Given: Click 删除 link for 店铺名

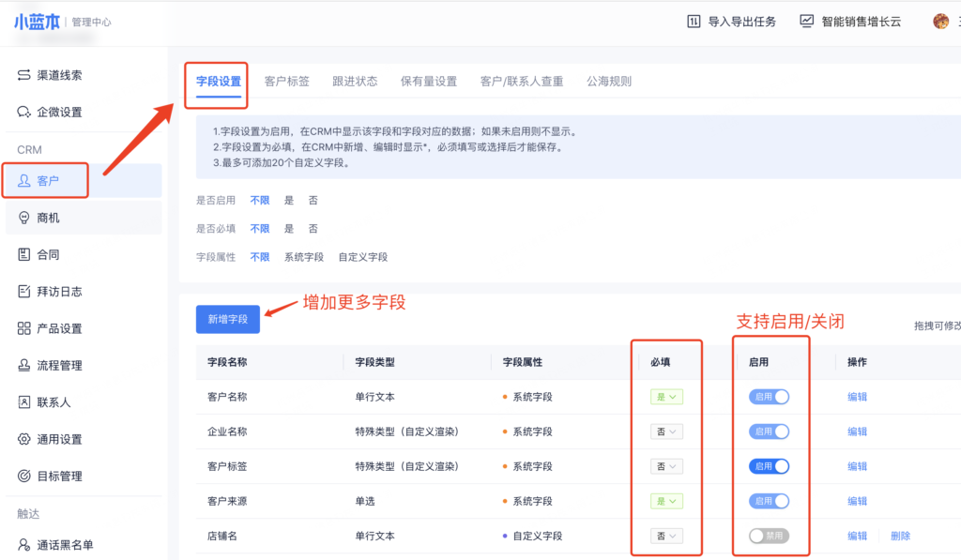Looking at the screenshot, I should point(900,536).
